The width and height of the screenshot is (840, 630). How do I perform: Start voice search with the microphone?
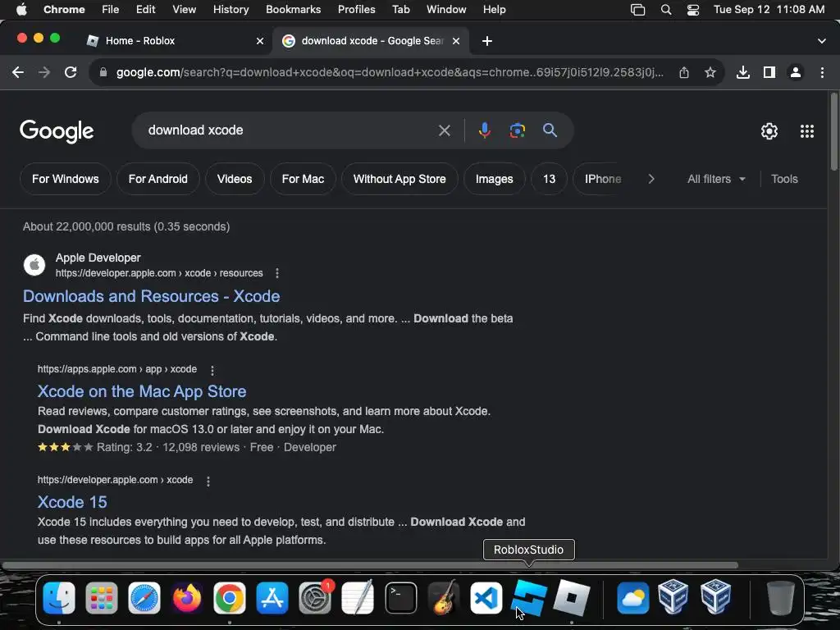[x=484, y=130]
